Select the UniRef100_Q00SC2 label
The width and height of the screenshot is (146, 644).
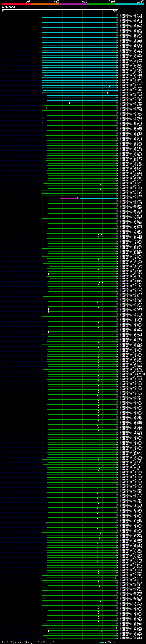click(131, 213)
